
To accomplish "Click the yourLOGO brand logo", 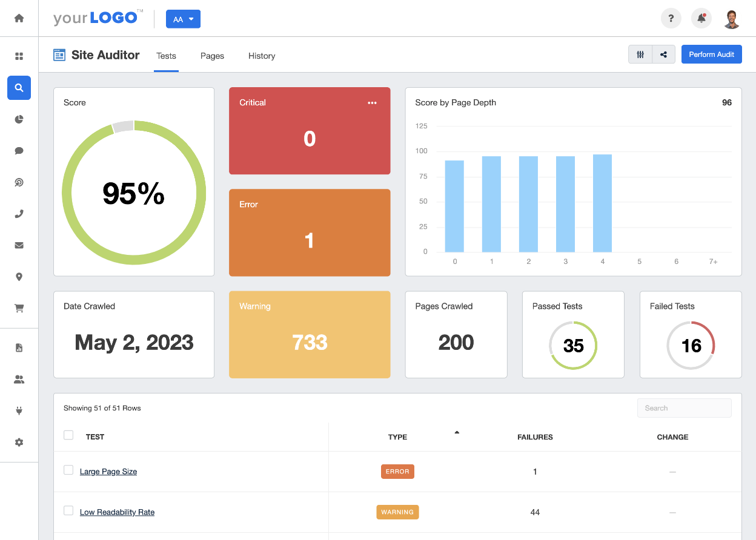I will coord(98,18).
